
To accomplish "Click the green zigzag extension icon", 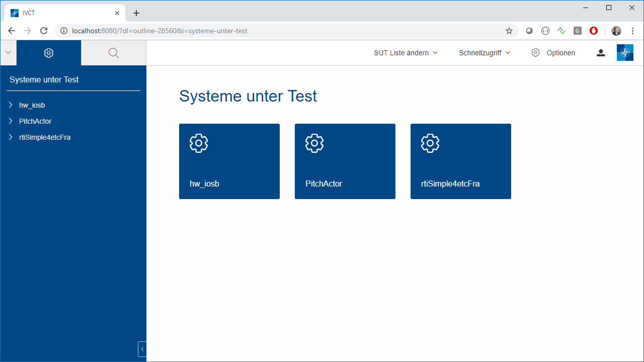I will point(561,31).
